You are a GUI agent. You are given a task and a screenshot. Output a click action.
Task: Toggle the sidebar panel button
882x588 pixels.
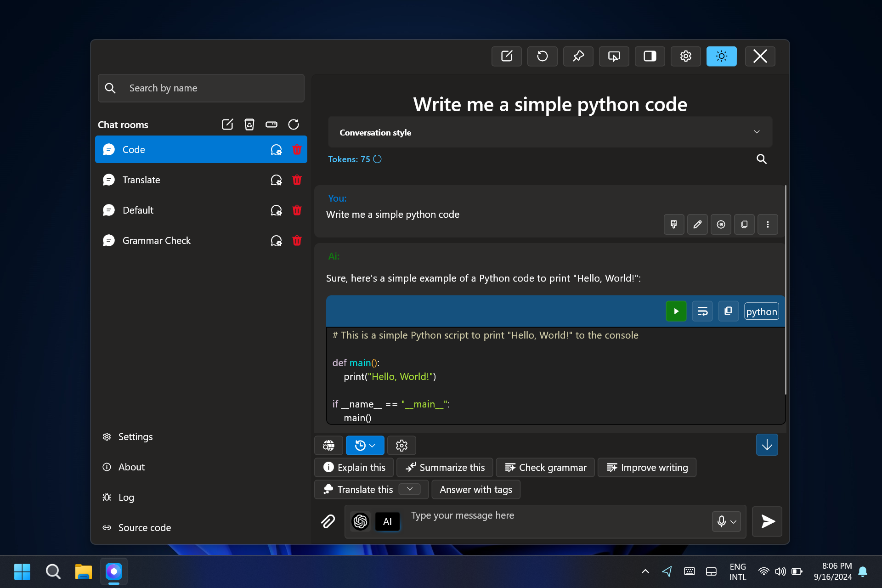tap(650, 56)
